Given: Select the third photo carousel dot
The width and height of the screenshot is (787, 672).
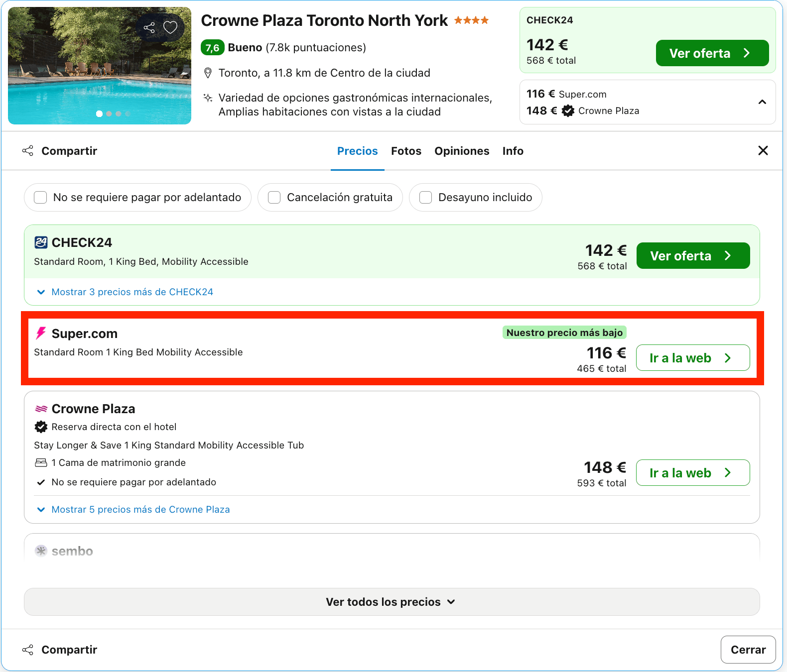Looking at the screenshot, I should 118,114.
